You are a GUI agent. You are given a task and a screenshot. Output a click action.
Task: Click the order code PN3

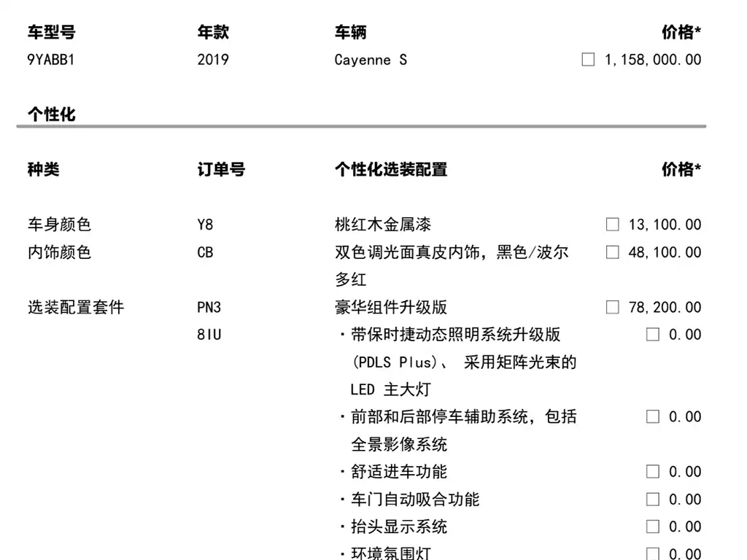click(x=209, y=307)
